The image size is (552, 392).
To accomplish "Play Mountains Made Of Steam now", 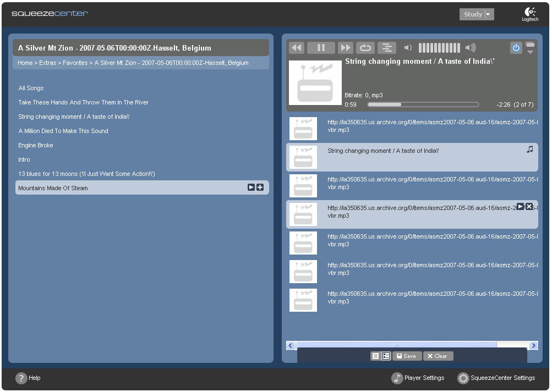I will pos(251,187).
